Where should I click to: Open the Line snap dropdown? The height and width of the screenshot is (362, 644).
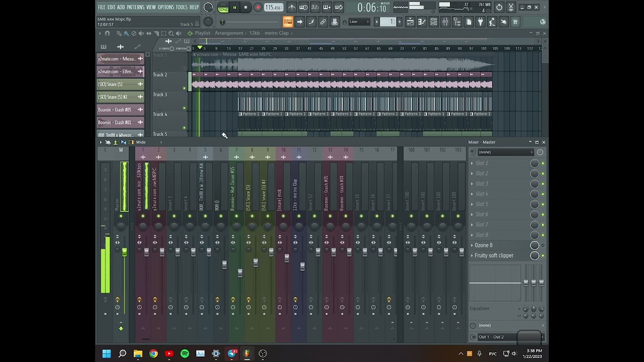click(359, 22)
